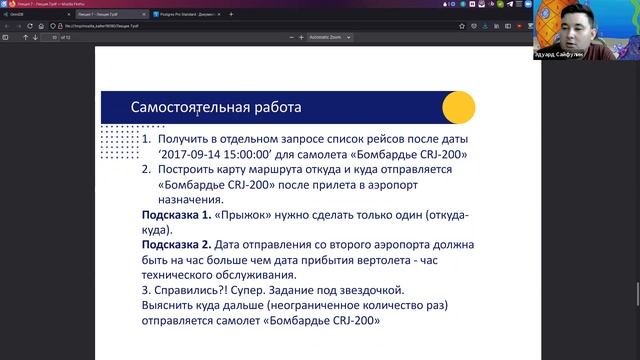Go to previous PDF page arrow
640x360 pixels.
coord(25,37)
